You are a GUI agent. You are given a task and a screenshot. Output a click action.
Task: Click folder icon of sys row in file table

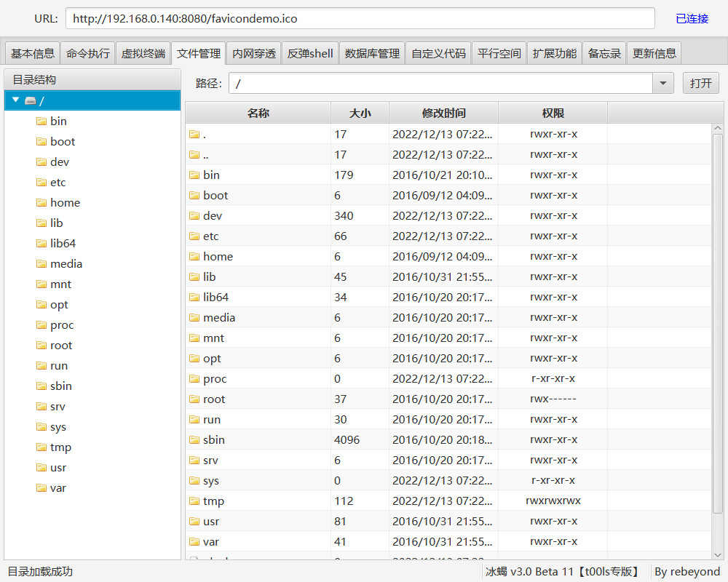pos(194,481)
